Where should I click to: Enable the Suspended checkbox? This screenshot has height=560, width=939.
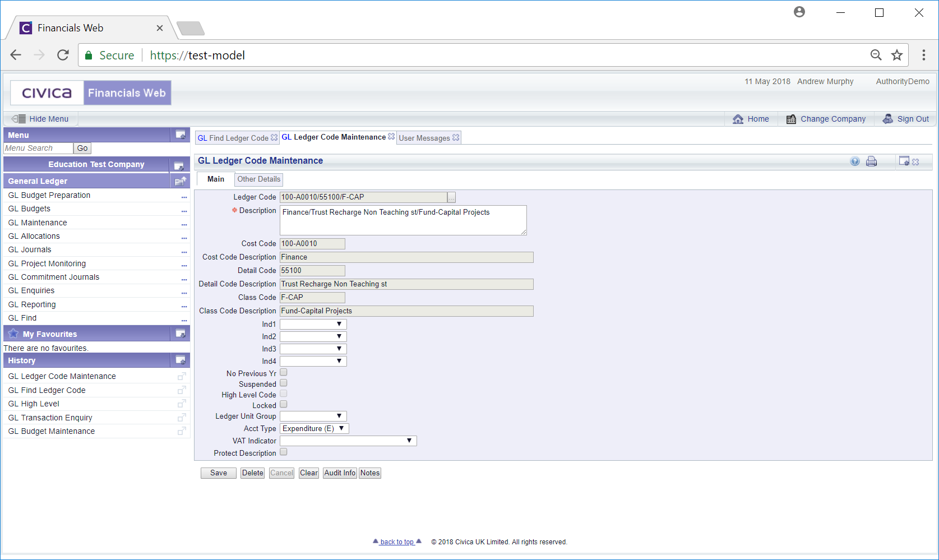coord(284,383)
